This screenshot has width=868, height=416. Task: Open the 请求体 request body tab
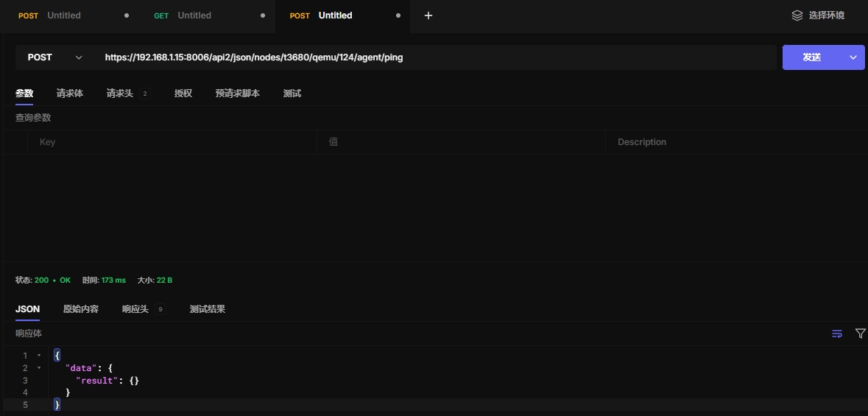coord(70,94)
